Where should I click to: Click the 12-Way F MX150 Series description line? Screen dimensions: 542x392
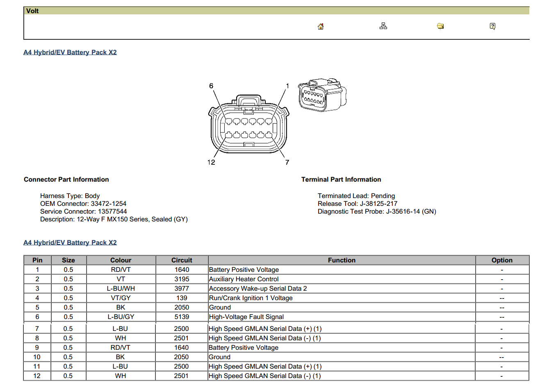pyautogui.click(x=114, y=219)
